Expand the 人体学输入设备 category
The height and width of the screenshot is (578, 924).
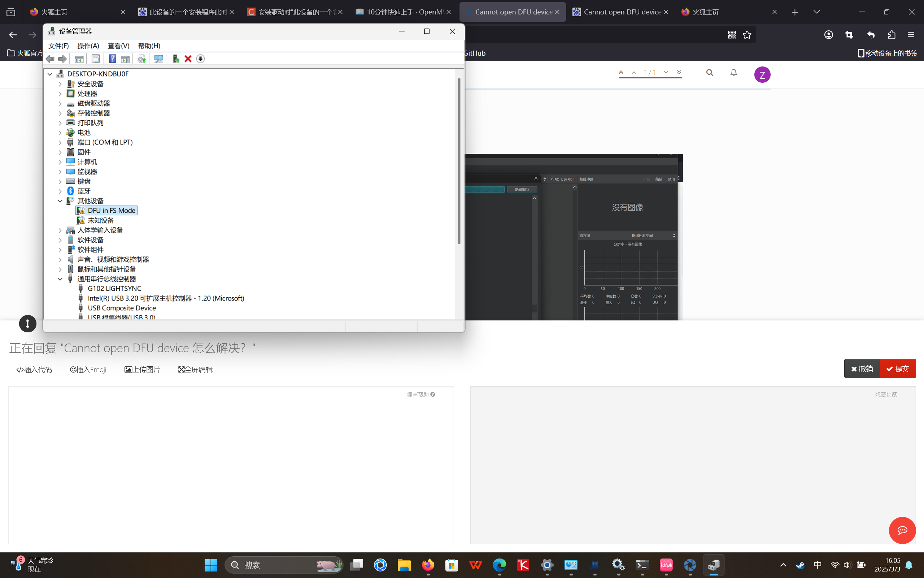click(x=60, y=230)
